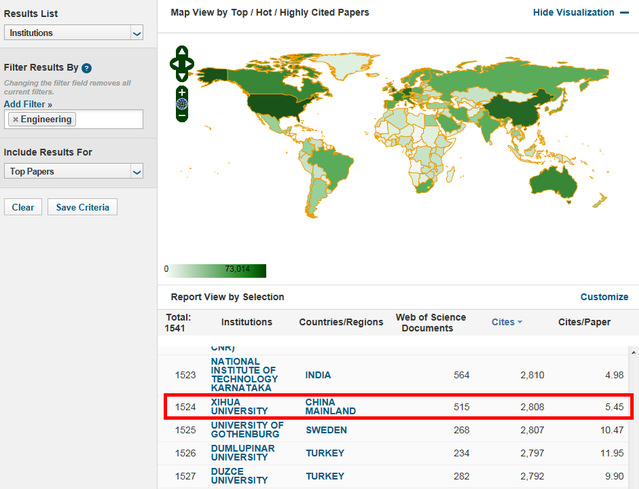Click the map's green color scale legend
Image resolution: width=639 pixels, height=489 pixels.
[215, 270]
